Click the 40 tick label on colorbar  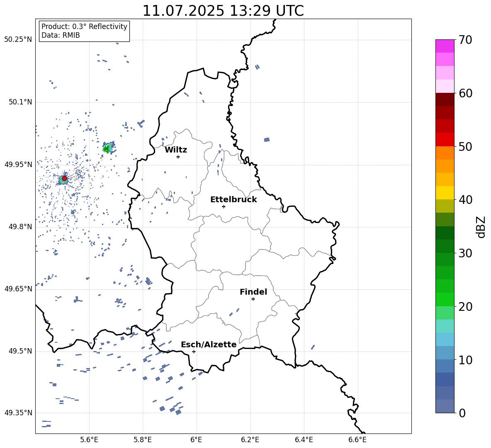click(465, 200)
